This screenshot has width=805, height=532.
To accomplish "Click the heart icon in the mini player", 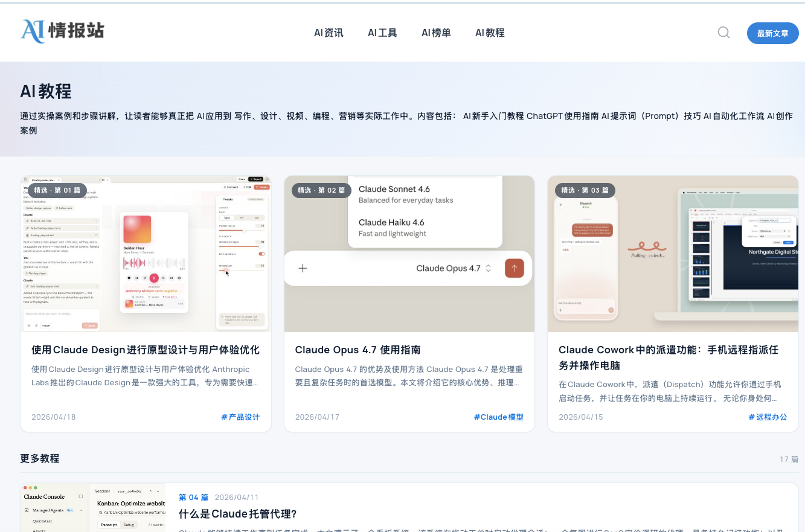I will [x=129, y=278].
